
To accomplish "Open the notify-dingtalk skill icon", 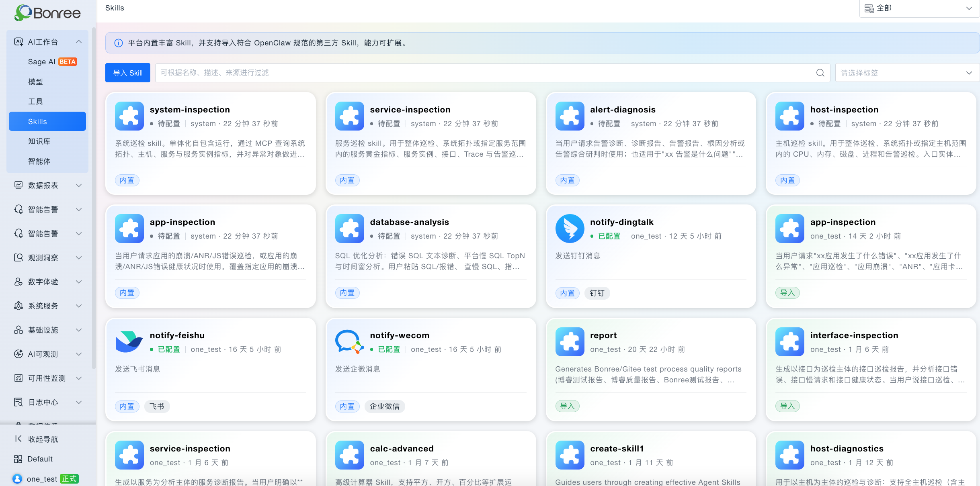I will pos(570,229).
